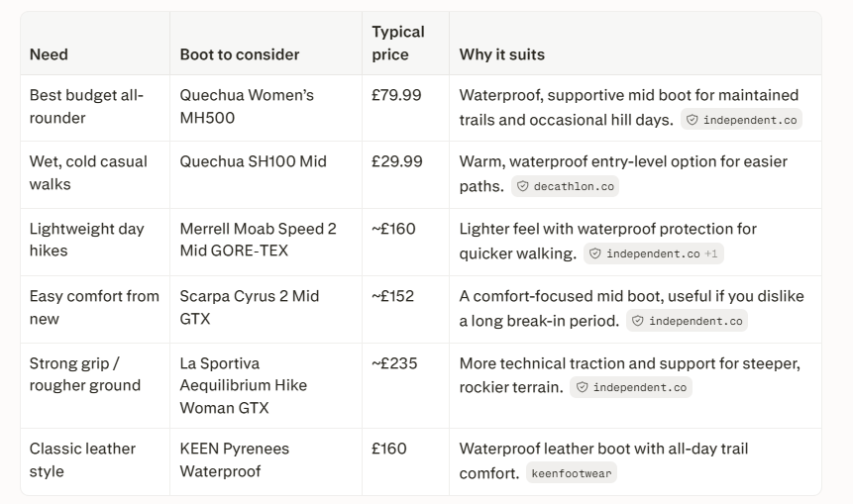Screen dimensions: 853x504
Task: Select the £79.99 price cell
Action: pyautogui.click(x=405, y=108)
